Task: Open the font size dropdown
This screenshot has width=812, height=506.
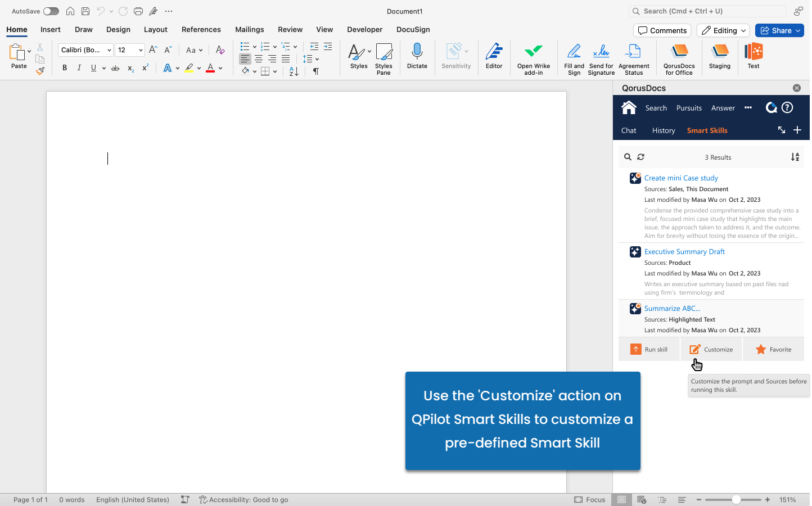Action: pos(141,50)
